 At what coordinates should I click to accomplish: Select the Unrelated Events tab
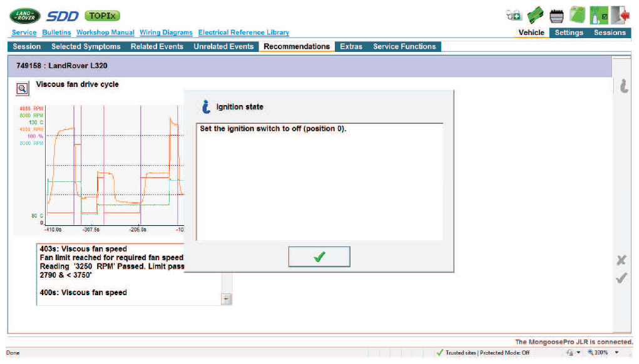tap(223, 46)
